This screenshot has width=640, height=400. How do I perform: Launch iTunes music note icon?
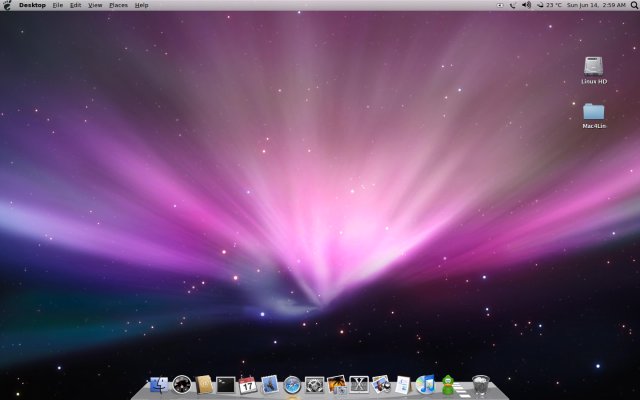425,384
